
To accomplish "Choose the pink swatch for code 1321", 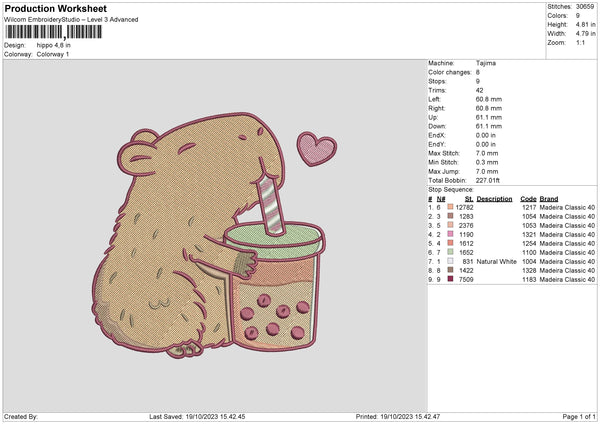I will (x=451, y=234).
